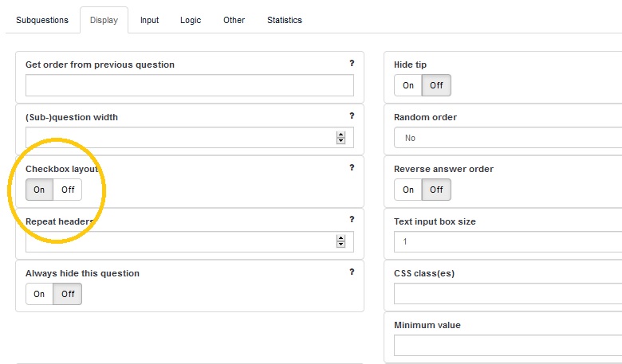Click help icon for (Sub-)question width
Screen dimensions: 622x364
point(352,115)
